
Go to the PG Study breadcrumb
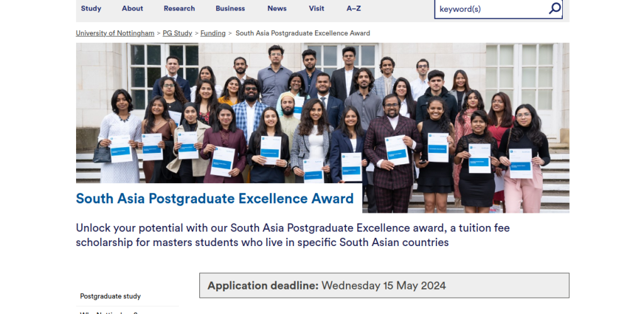[x=177, y=33]
